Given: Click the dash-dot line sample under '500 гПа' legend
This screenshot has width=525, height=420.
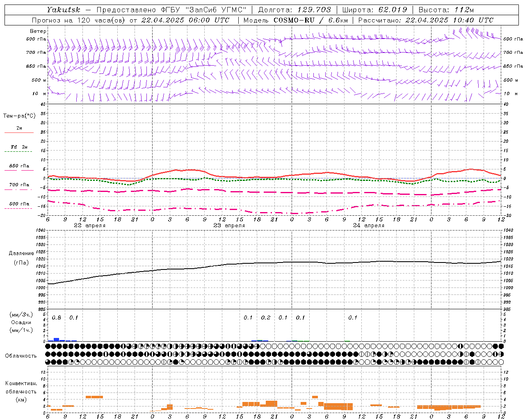Looking at the screenshot, I should 19,208.
